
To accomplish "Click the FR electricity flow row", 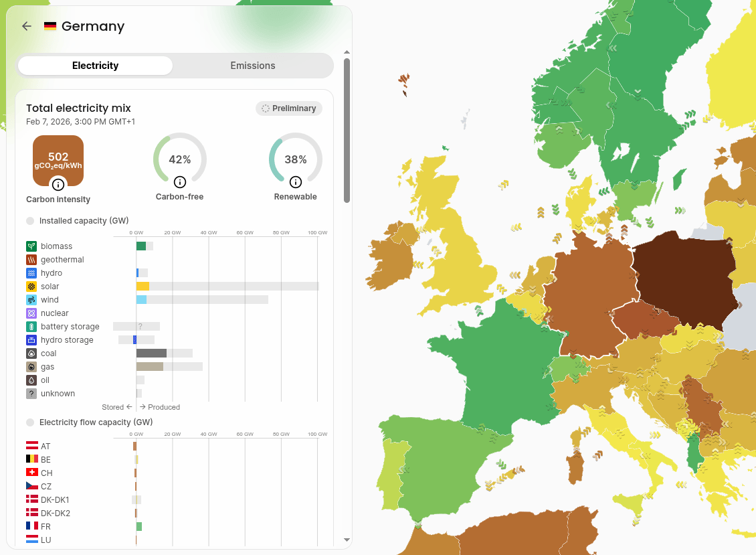I will [x=45, y=527].
